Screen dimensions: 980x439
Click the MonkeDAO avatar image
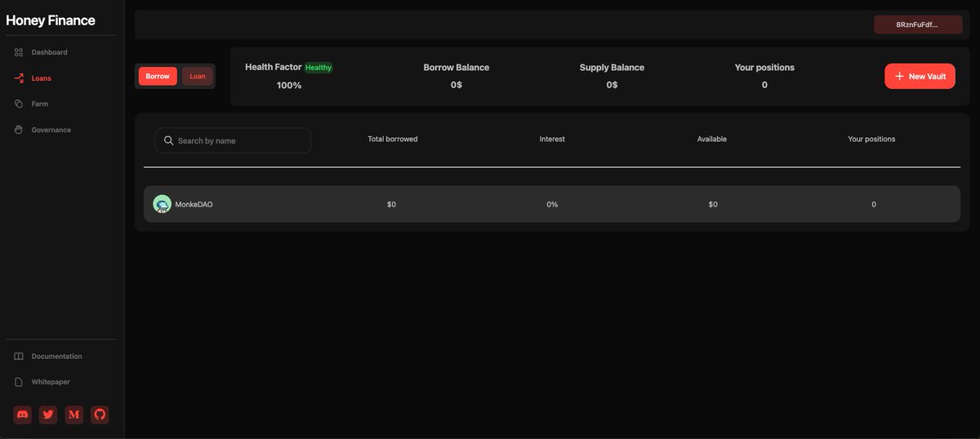(163, 204)
